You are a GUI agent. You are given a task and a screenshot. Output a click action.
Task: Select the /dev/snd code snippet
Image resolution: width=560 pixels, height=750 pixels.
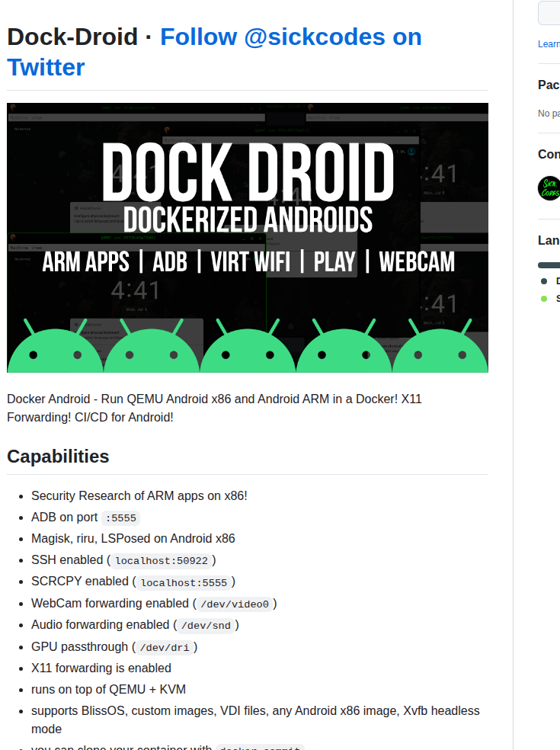click(206, 626)
